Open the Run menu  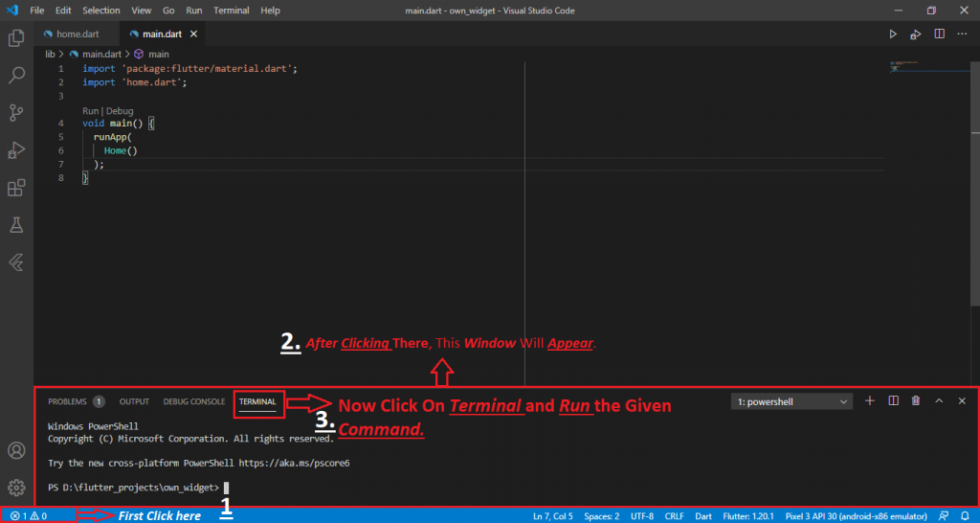tap(193, 11)
